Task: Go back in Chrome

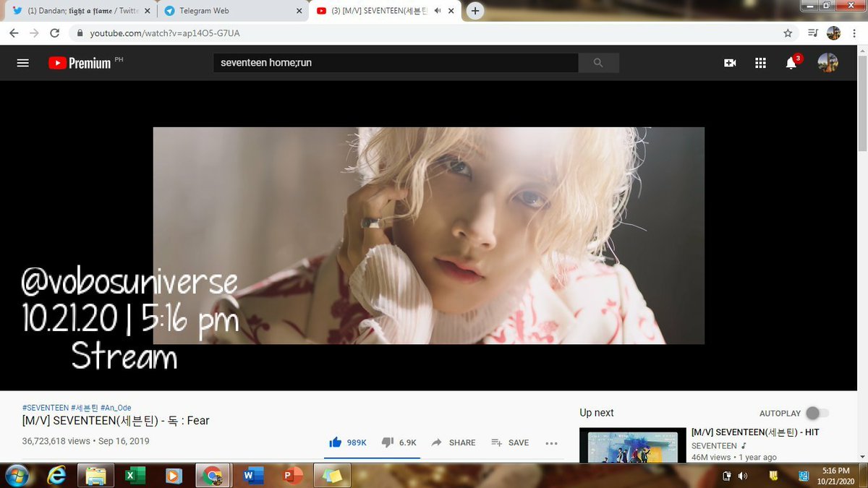Action: click(14, 33)
